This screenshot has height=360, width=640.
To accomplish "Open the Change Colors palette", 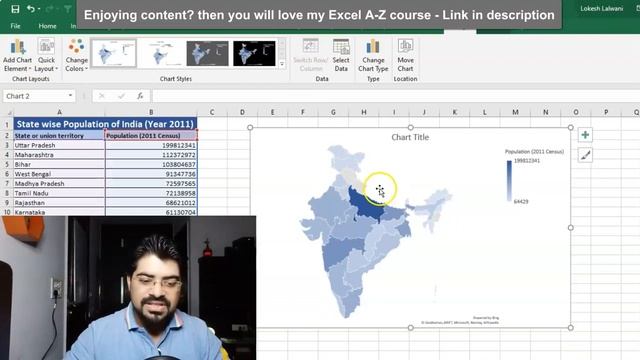I will 76,55.
